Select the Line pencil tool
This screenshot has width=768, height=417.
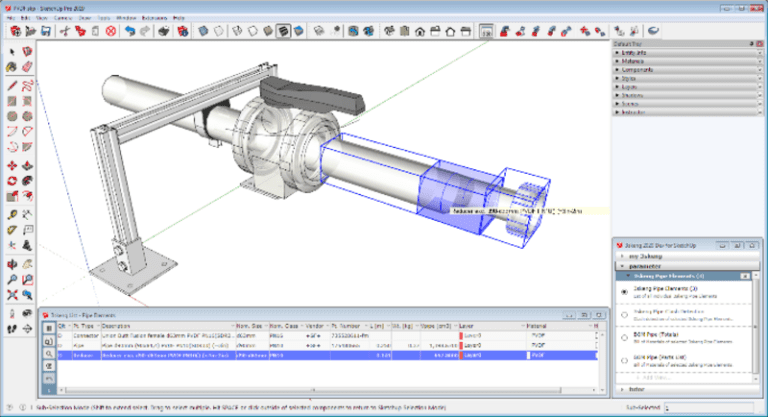point(12,86)
